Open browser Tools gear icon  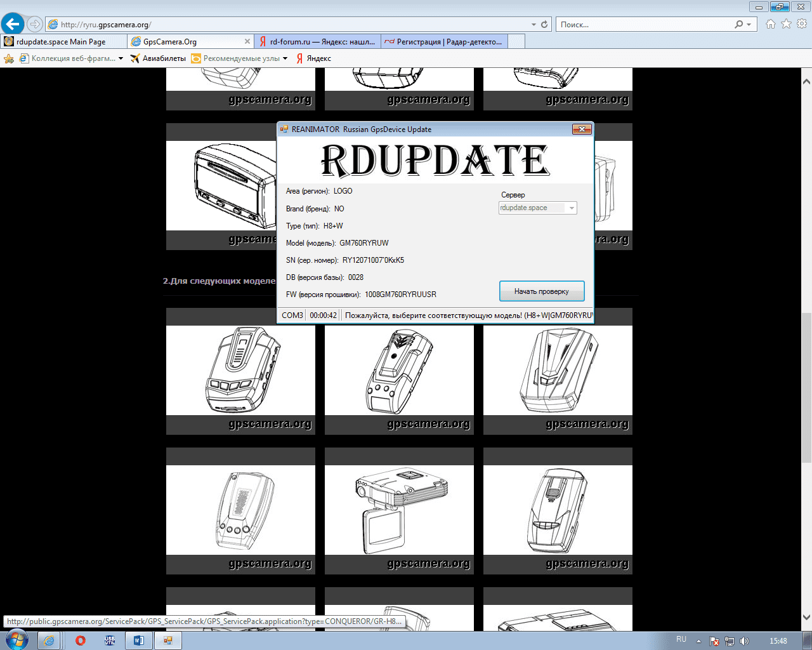coord(802,24)
